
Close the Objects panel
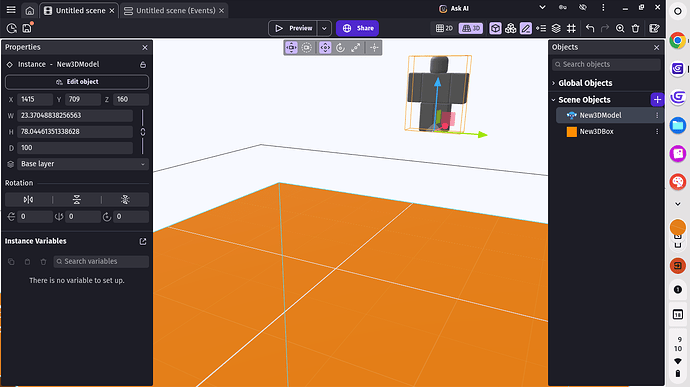coord(657,47)
